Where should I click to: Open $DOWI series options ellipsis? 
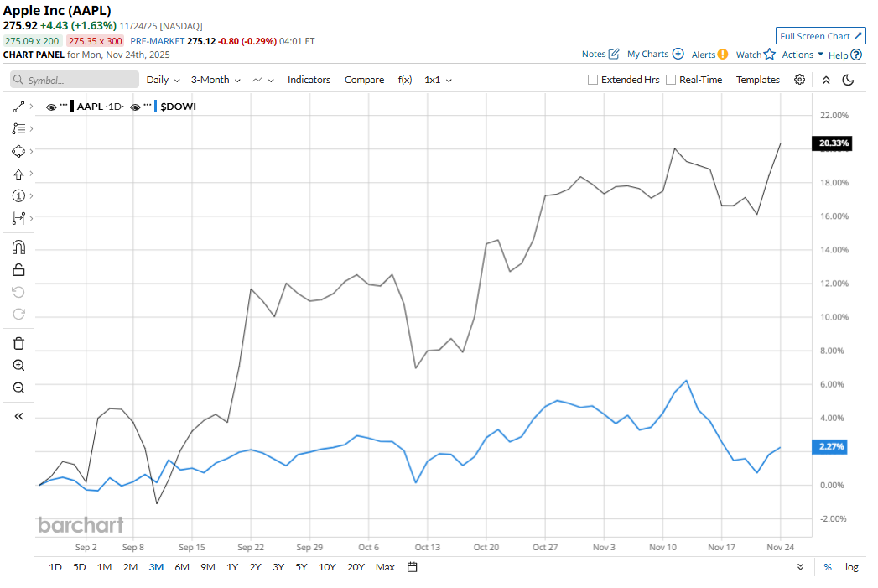pyautogui.click(x=148, y=105)
